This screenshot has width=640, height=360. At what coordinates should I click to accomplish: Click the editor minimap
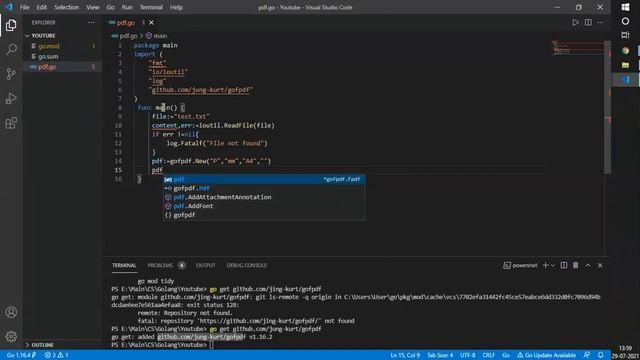[578, 48]
